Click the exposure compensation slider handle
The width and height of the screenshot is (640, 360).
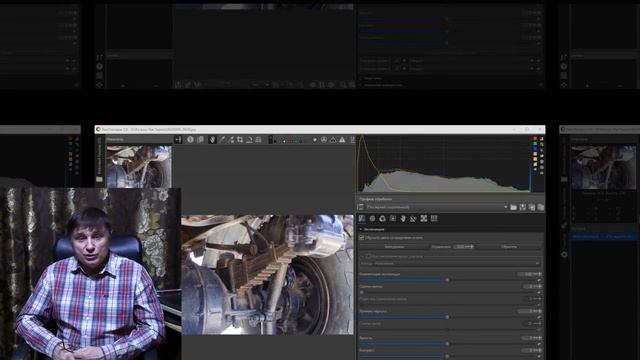click(x=447, y=280)
